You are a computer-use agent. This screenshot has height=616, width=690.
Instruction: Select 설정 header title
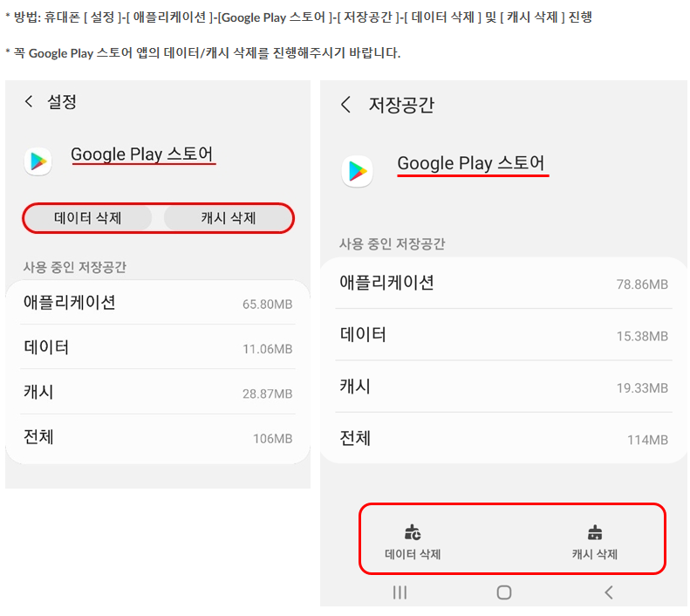coord(62,101)
